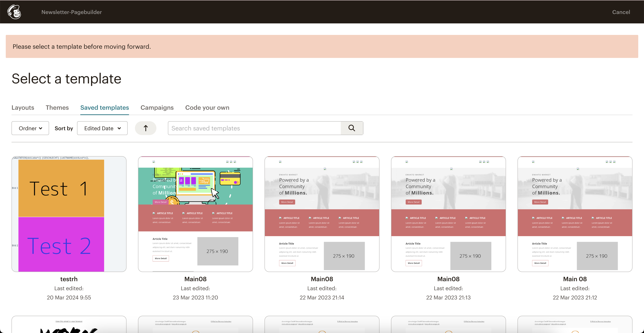Toggle sort direction with the arrow button
The width and height of the screenshot is (644, 333).
(145, 128)
